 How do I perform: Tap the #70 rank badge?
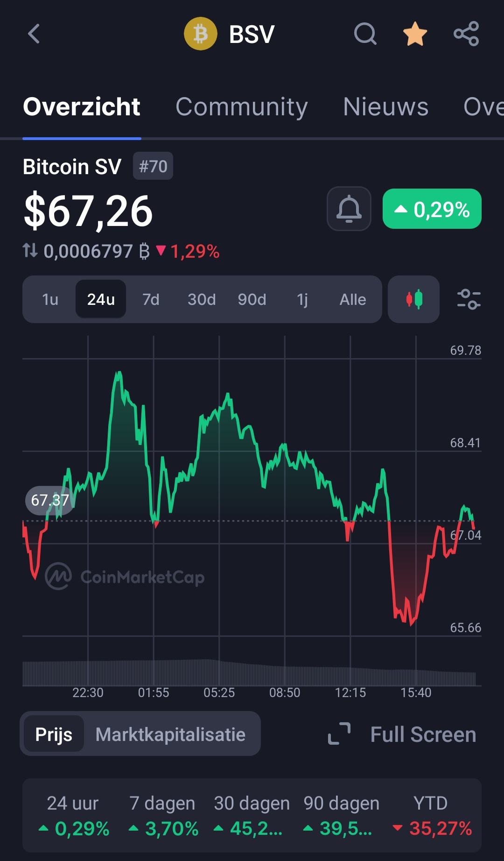[x=153, y=166]
